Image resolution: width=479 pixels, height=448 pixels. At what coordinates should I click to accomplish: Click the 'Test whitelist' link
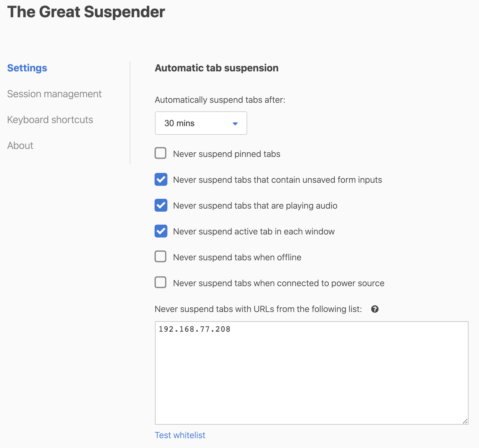coord(180,435)
